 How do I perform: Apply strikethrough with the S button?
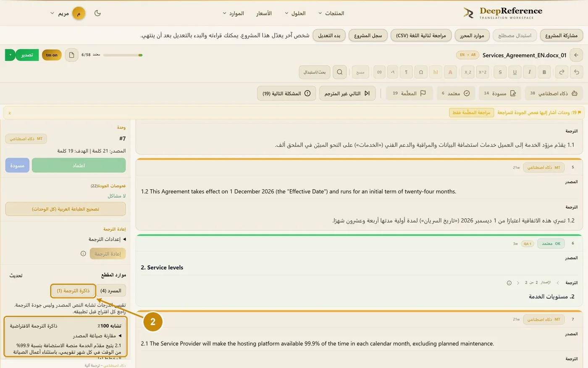pos(500,72)
